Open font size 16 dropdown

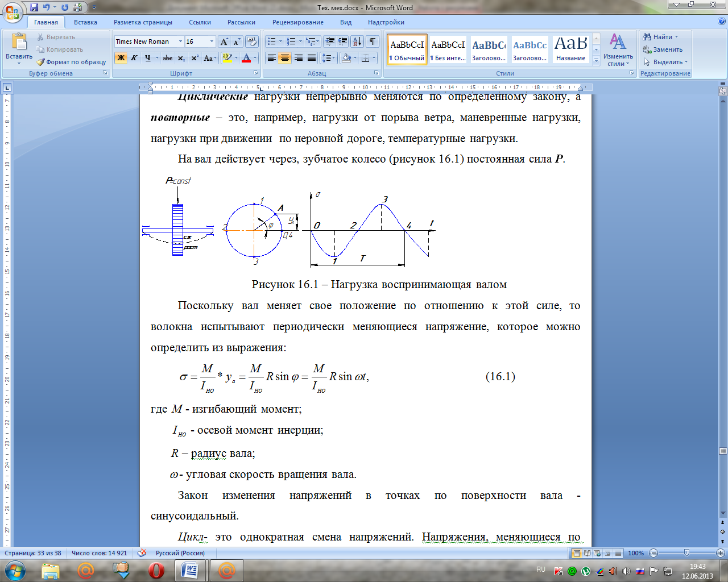[212, 41]
